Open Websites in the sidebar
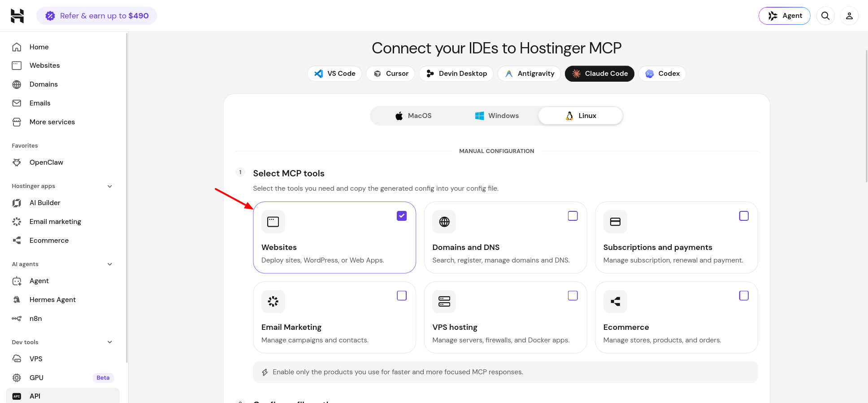The height and width of the screenshot is (403, 868). 63,66
